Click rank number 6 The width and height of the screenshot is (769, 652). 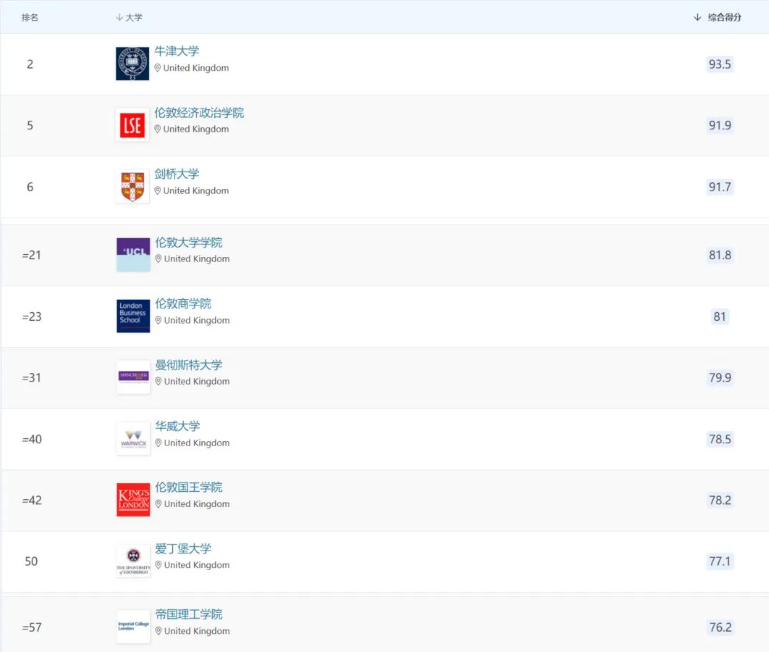pyautogui.click(x=30, y=187)
